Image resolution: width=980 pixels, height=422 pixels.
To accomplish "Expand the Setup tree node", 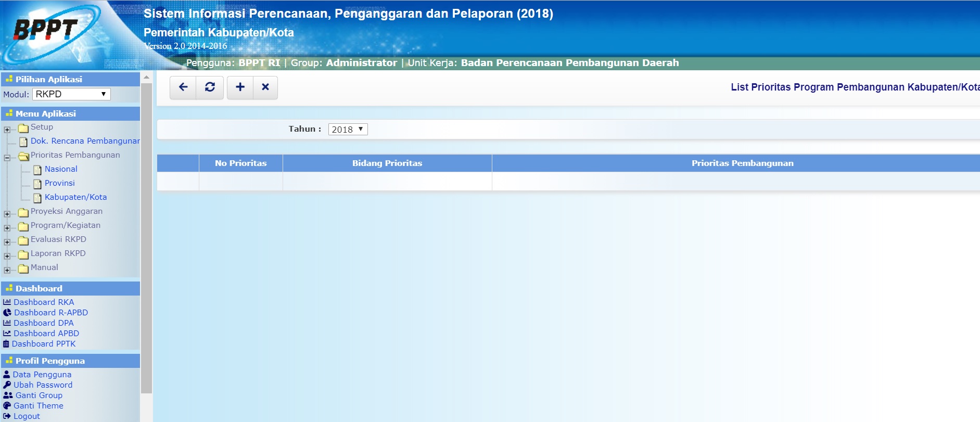I will (x=7, y=130).
